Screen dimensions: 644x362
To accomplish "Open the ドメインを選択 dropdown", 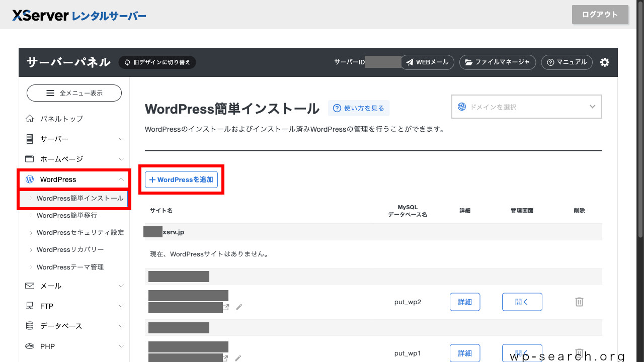I will [526, 107].
